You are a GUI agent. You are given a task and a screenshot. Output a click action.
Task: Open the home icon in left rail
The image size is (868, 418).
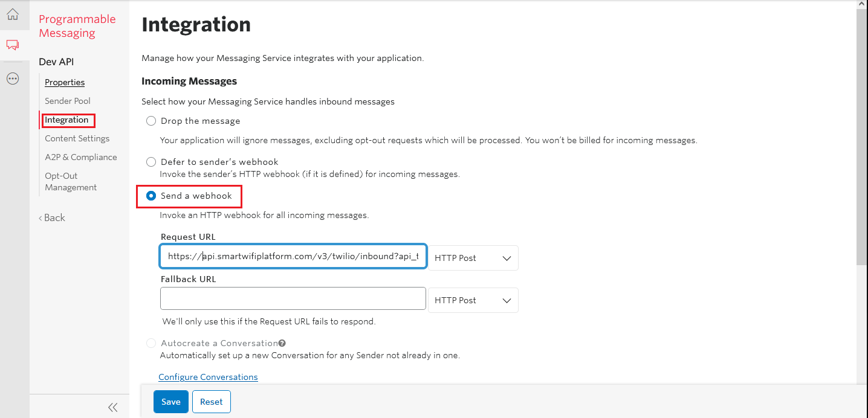13,14
